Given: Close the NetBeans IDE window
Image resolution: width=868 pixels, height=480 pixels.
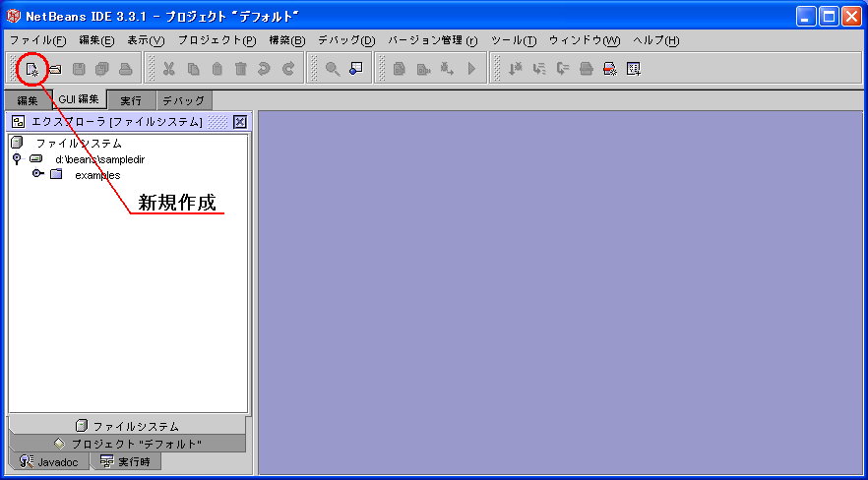Looking at the screenshot, I should click(x=851, y=16).
